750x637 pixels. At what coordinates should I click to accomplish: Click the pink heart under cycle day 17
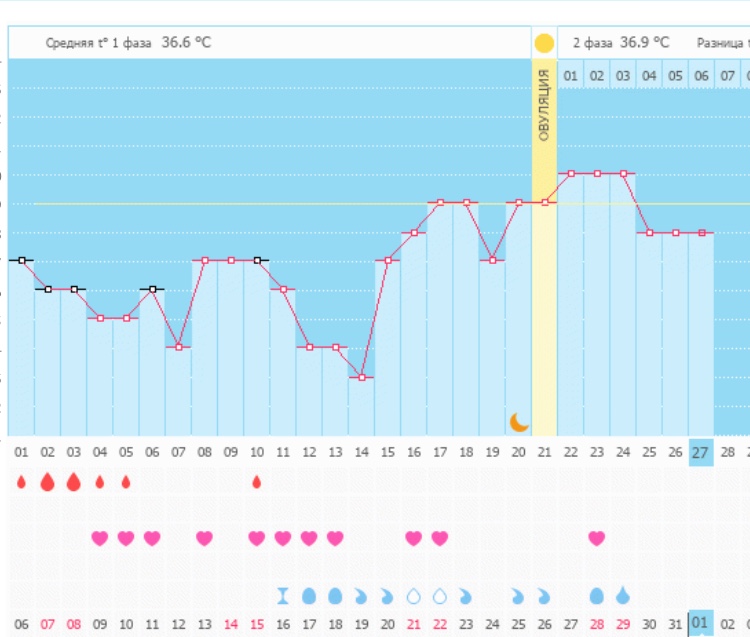pos(440,538)
